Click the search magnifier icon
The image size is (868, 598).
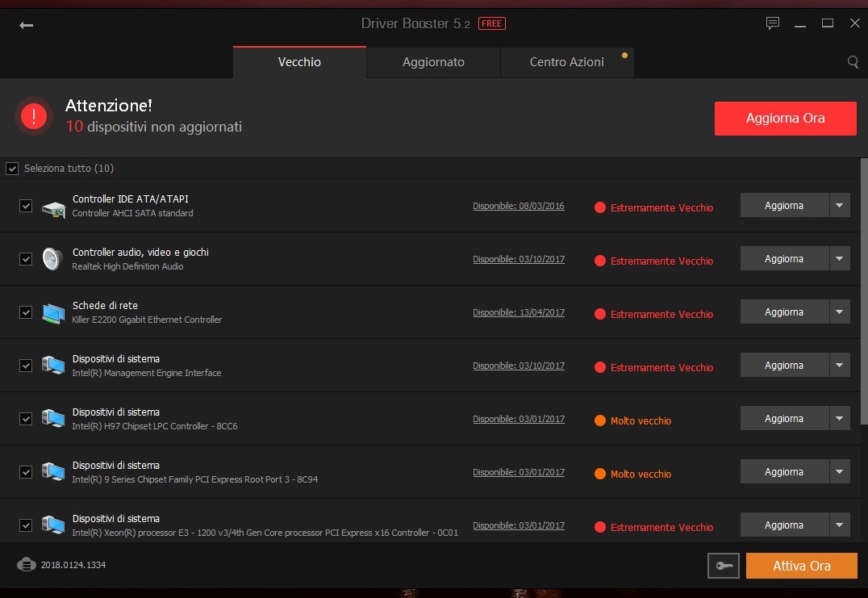coord(853,62)
